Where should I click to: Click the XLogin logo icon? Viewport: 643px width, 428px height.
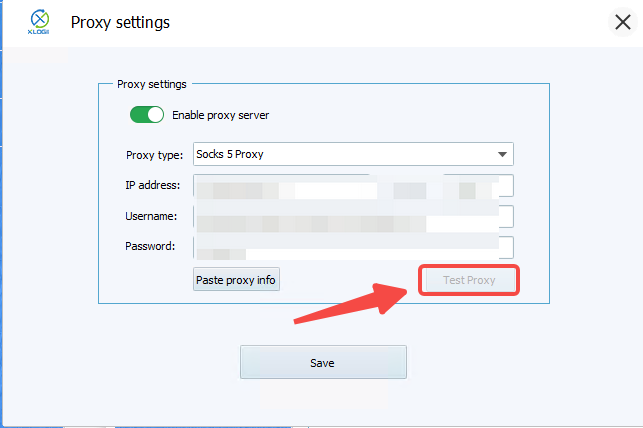coord(39,20)
